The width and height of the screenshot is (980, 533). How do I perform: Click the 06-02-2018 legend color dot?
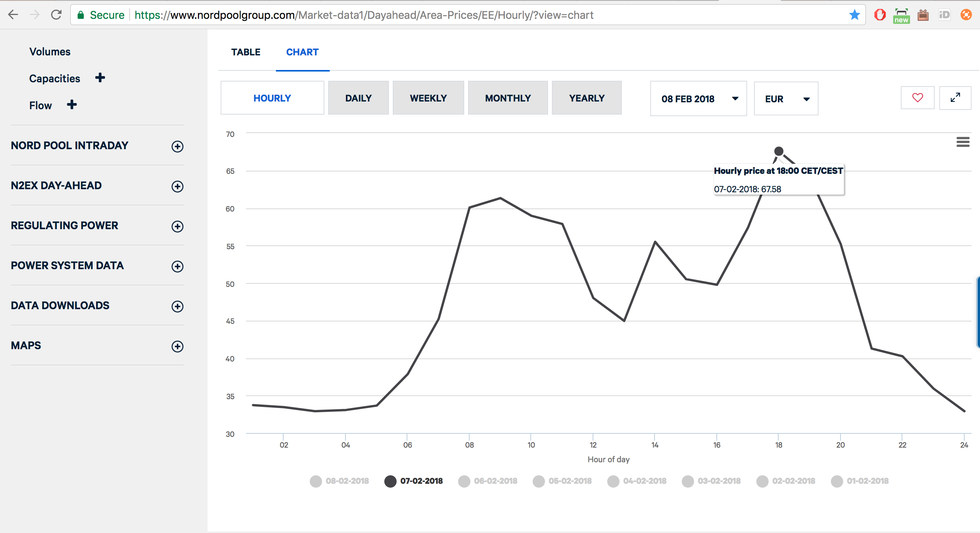464,481
